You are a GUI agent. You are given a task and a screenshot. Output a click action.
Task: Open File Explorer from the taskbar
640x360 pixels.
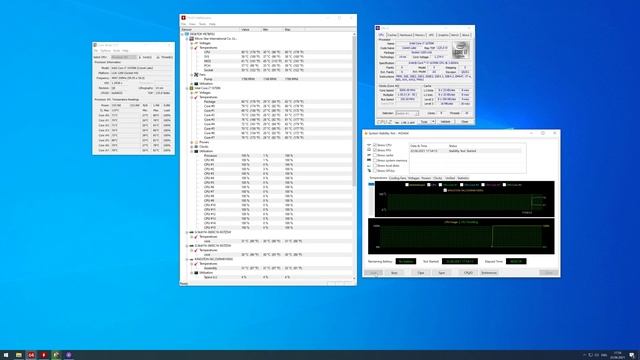pos(18,355)
